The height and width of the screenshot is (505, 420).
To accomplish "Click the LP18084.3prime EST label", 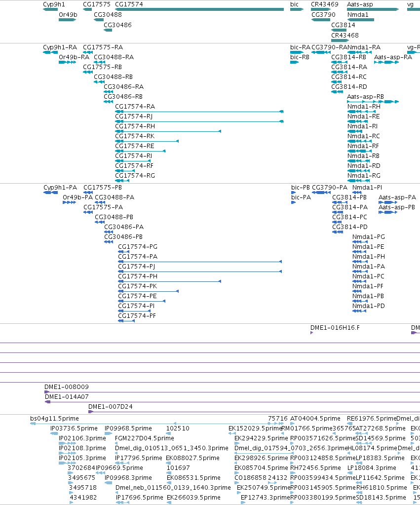I will tap(373, 467).
